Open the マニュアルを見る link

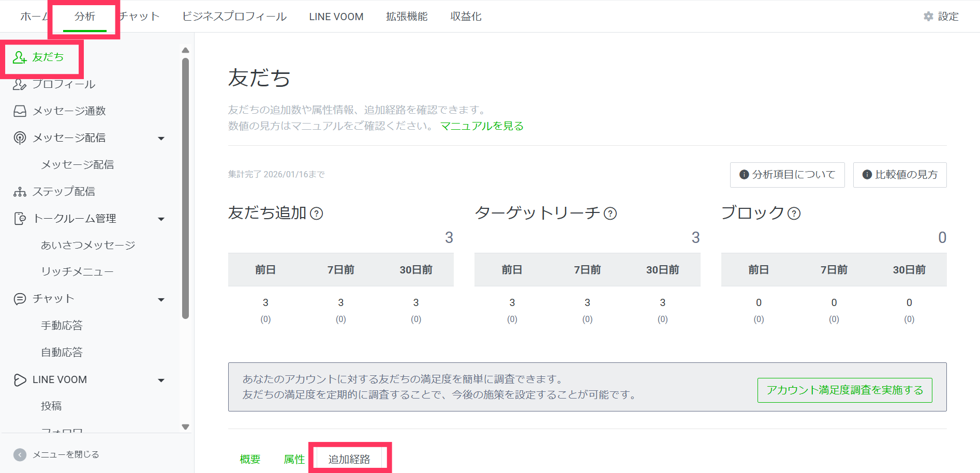[x=482, y=126]
